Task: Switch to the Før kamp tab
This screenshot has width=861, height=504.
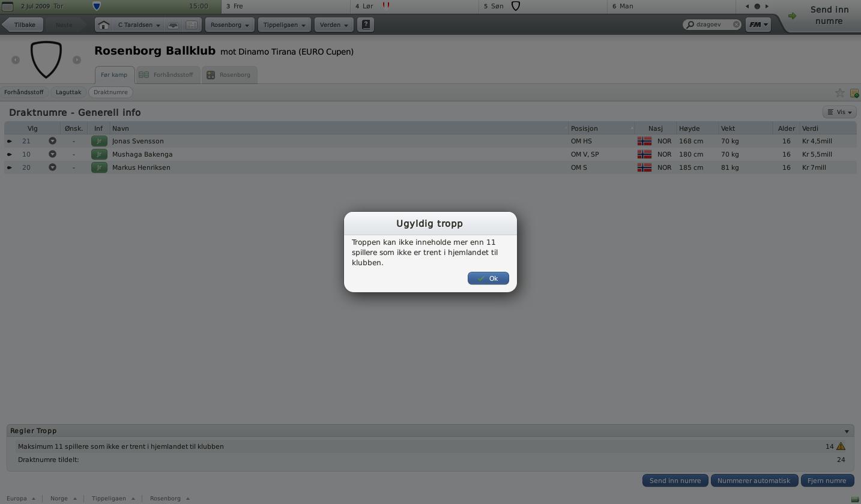Action: tap(114, 75)
